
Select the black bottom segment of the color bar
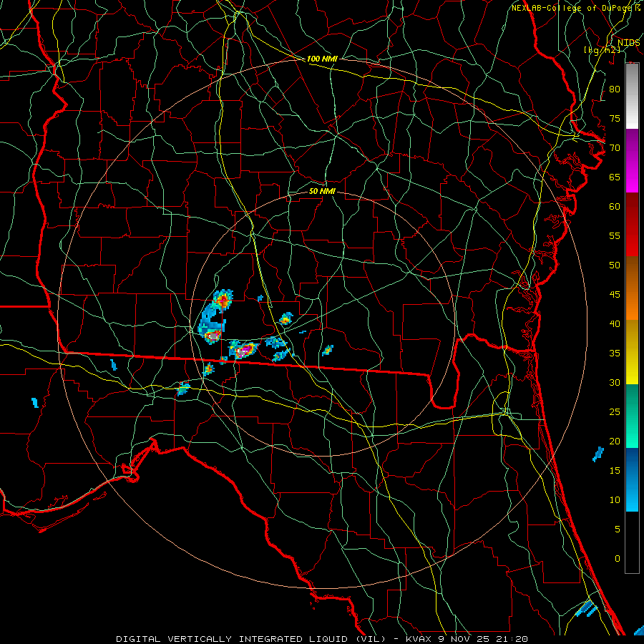pyautogui.click(x=632, y=542)
